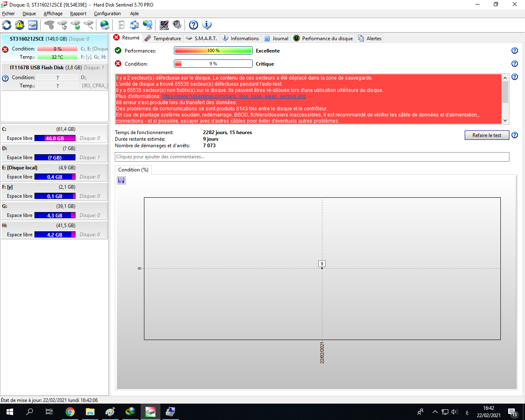This screenshot has width=525, height=420.
Task: Click the help icon beside Condition row
Action: [515, 64]
